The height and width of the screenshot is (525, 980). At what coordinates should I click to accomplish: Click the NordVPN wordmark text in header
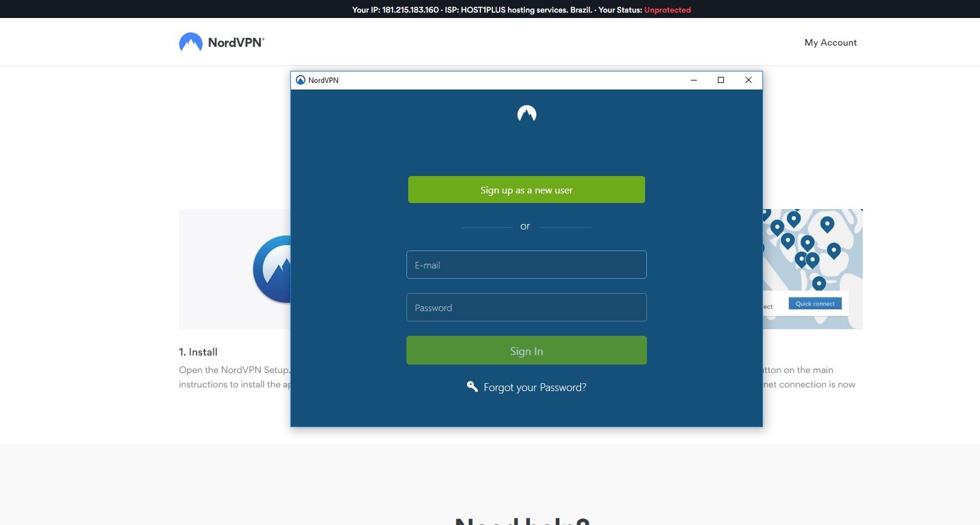coord(236,43)
